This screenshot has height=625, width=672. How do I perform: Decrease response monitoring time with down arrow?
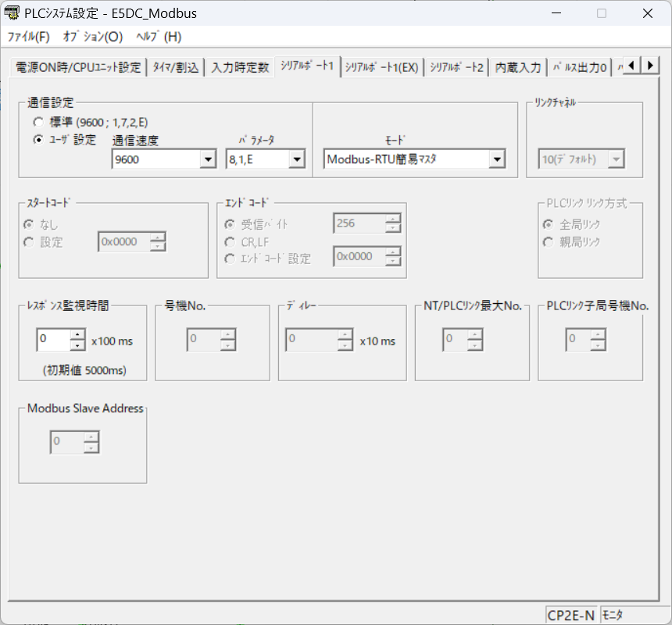coord(77,345)
